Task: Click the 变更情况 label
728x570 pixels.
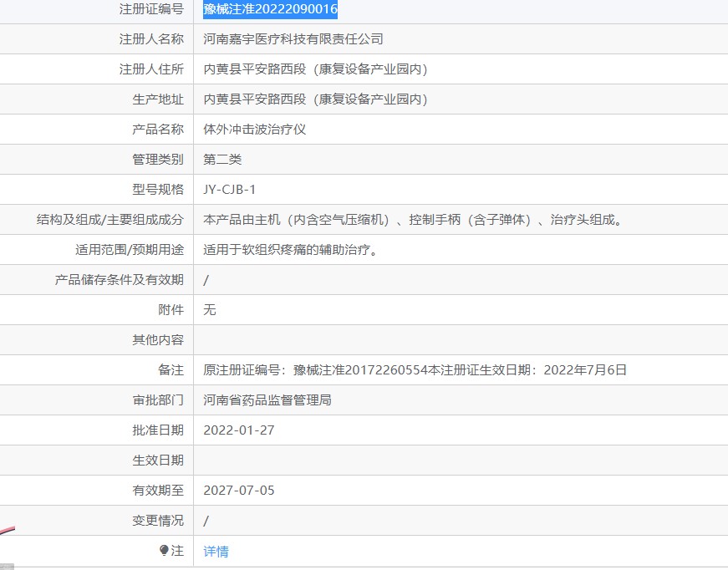Action: [158, 521]
